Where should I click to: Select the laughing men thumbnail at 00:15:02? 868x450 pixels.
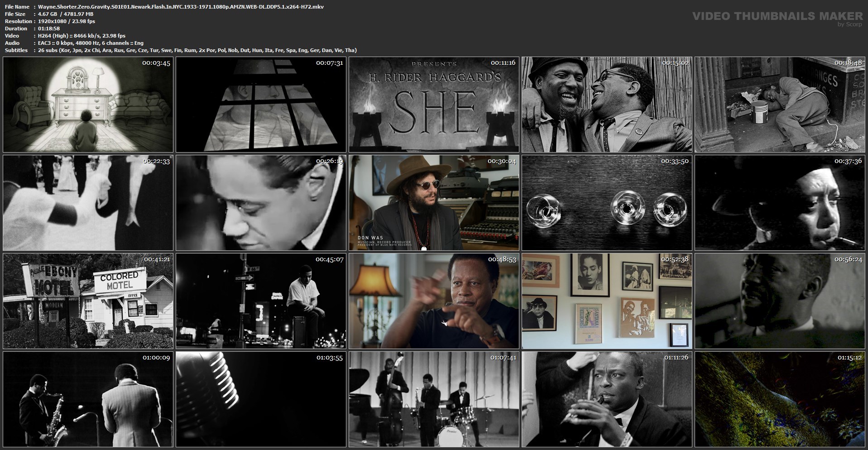[x=607, y=105]
